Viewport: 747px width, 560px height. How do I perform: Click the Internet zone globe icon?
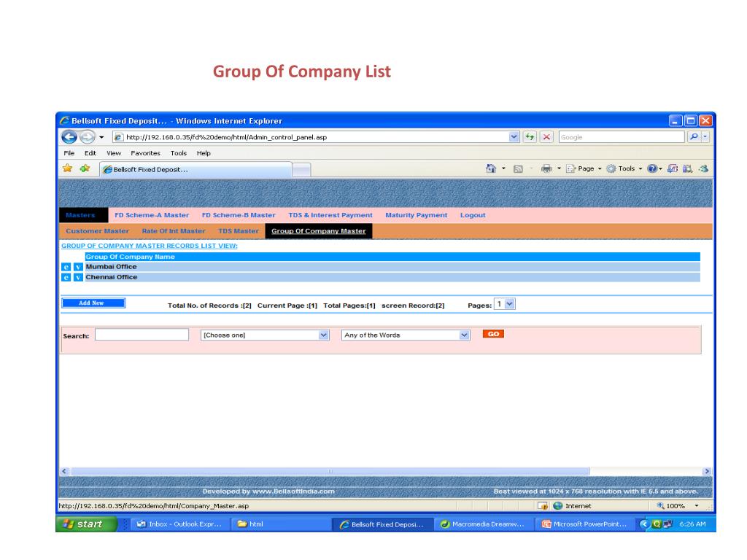[x=558, y=506]
